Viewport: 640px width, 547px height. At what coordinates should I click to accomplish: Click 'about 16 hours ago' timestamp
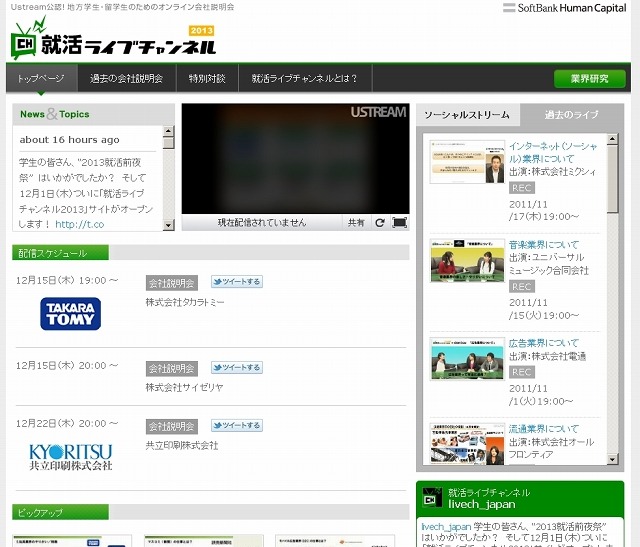point(70,140)
